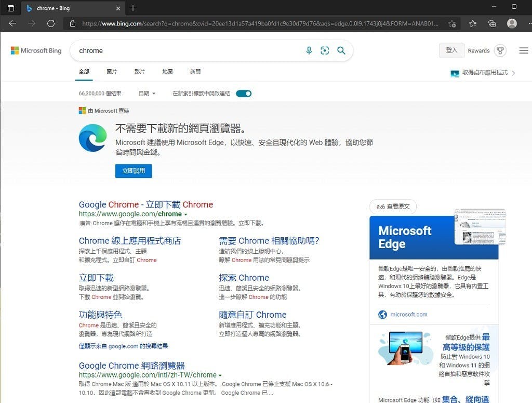Open the browser Collections icon
532x403 pixels.
492,23
